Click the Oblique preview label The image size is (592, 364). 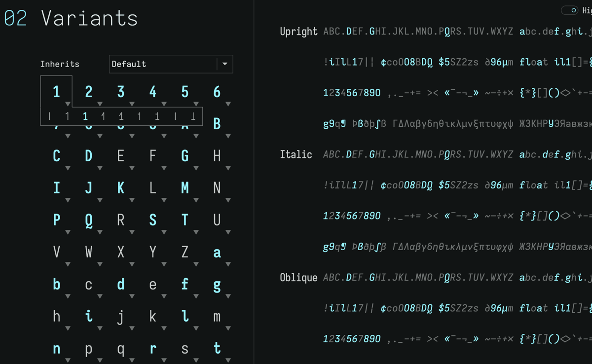298,277
